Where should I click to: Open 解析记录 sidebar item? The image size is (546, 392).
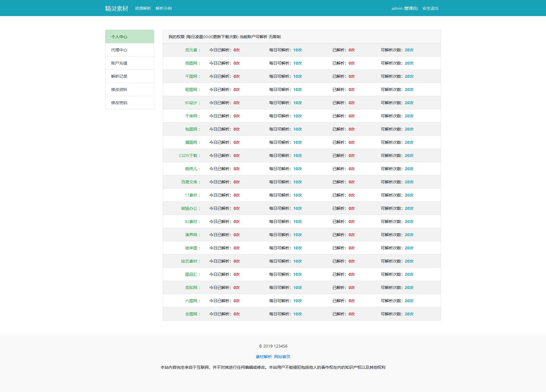click(129, 76)
